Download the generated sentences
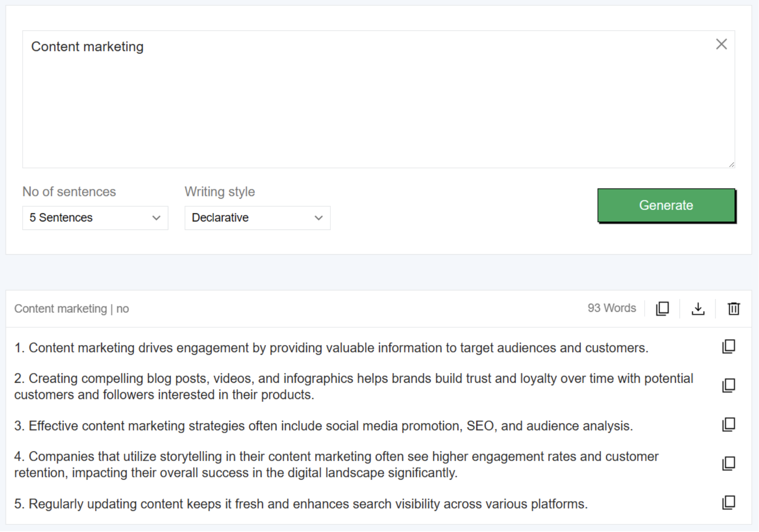 tap(697, 309)
